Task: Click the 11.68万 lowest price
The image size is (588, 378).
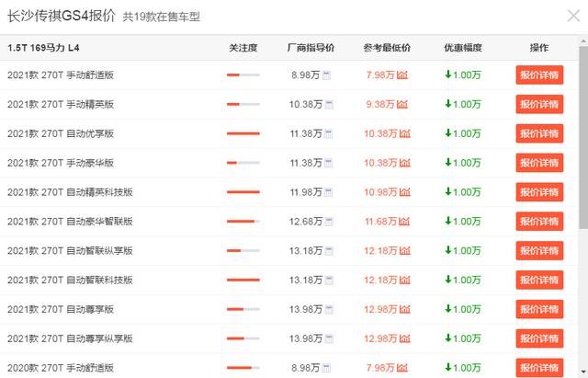Action: [380, 222]
